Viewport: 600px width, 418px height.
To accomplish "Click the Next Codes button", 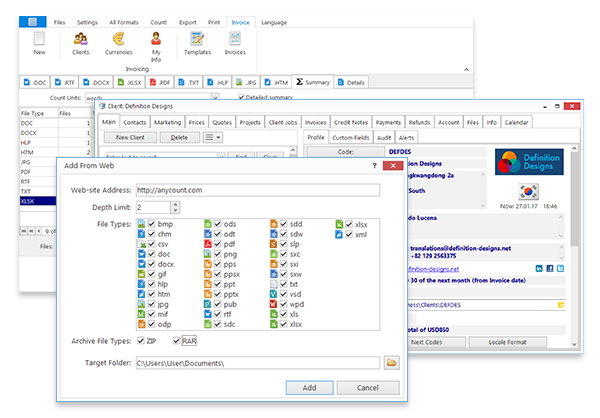I will [x=437, y=342].
